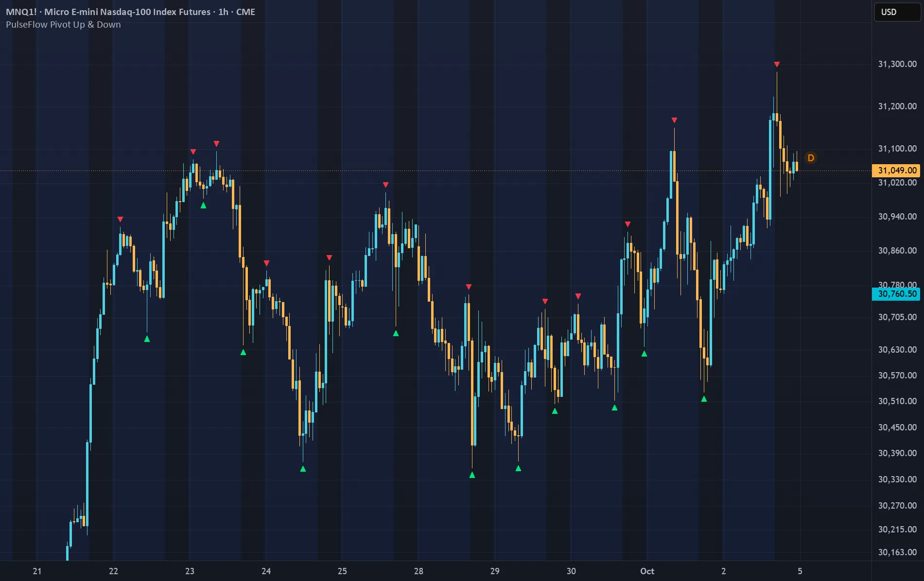Click the orange 31,049.00 last price label

(x=896, y=171)
